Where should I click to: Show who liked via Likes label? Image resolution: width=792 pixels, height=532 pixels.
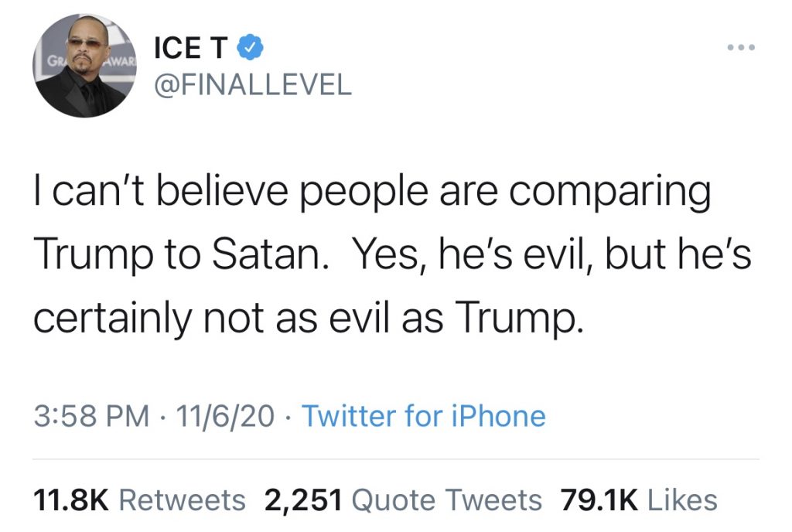point(682,501)
